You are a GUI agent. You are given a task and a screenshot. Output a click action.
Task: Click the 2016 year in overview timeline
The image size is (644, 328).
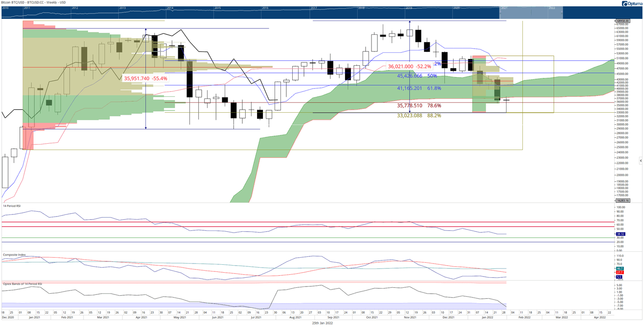point(265,8)
